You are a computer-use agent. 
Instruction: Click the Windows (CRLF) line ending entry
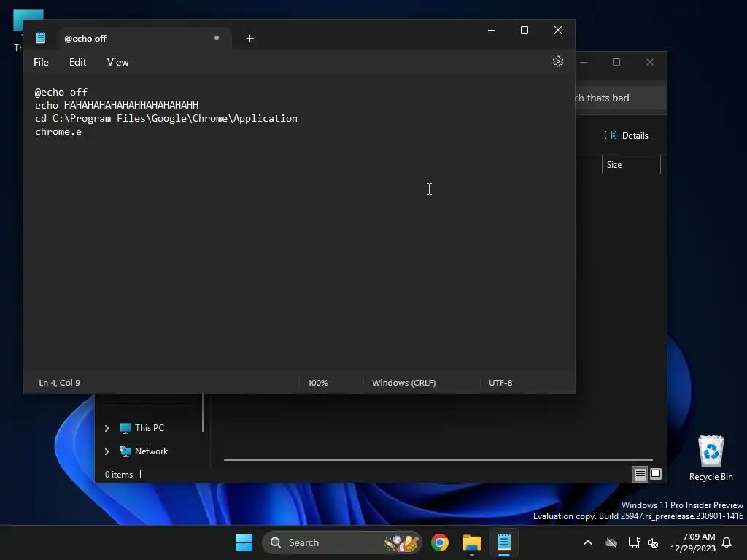(x=404, y=383)
